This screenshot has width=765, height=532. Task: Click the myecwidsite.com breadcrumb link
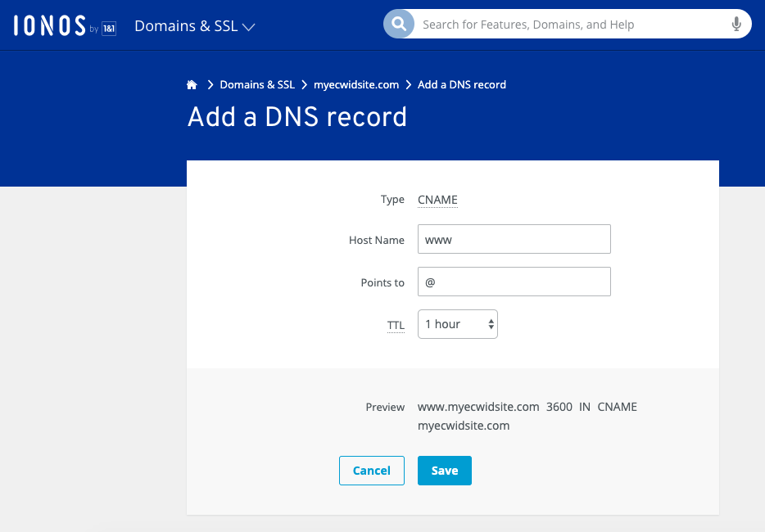point(355,84)
